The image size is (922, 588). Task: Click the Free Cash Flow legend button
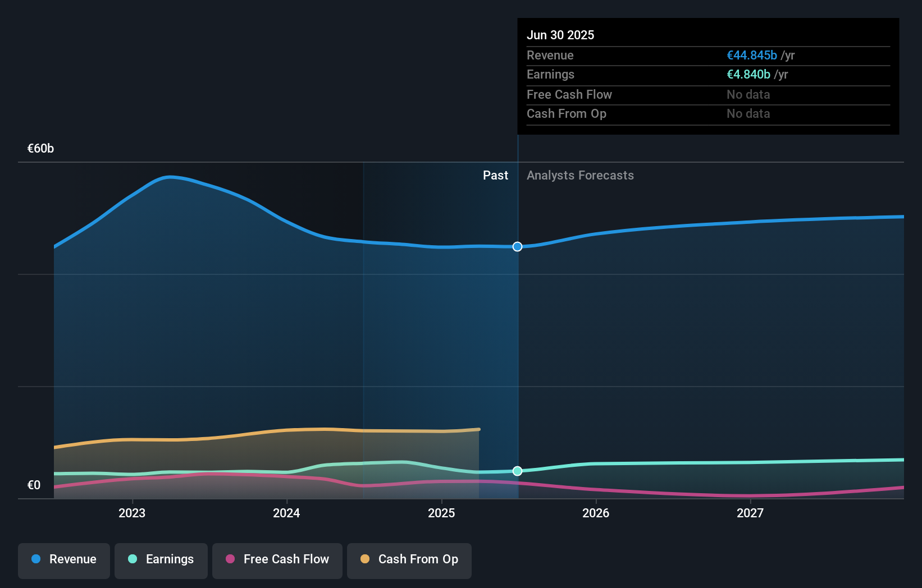(277, 560)
